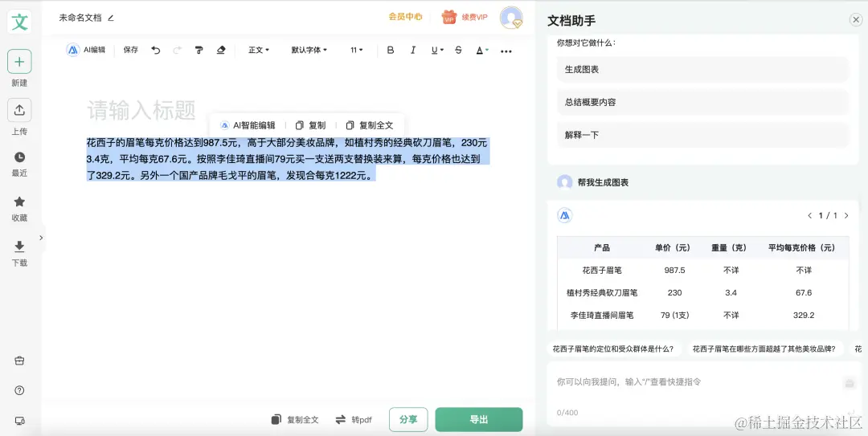The width and height of the screenshot is (868, 436).
Task: Select the 总结概要内容 suggestion
Action: (702, 102)
